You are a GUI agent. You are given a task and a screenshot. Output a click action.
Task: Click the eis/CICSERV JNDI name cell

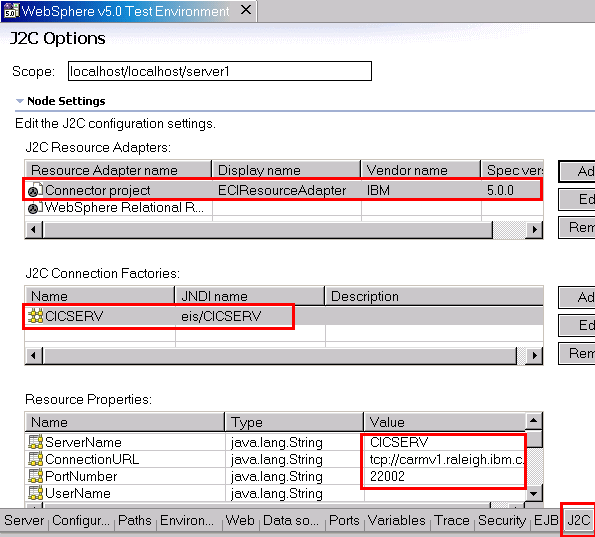pyautogui.click(x=221, y=316)
